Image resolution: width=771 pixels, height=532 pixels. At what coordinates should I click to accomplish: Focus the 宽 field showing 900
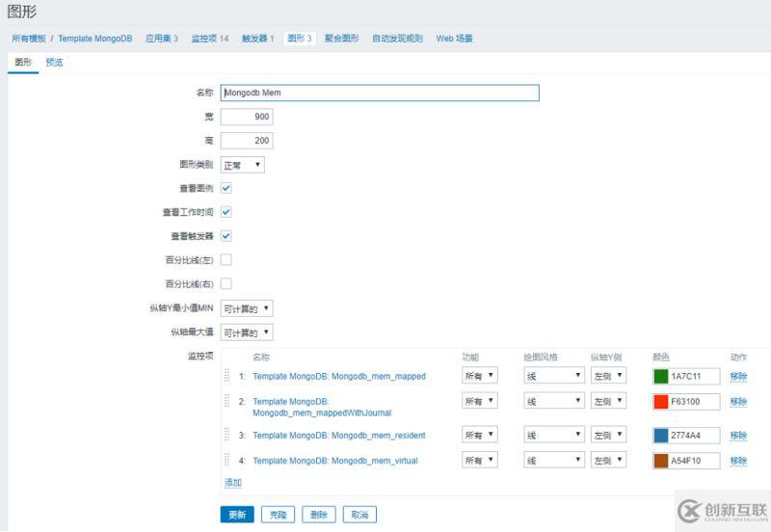click(247, 117)
